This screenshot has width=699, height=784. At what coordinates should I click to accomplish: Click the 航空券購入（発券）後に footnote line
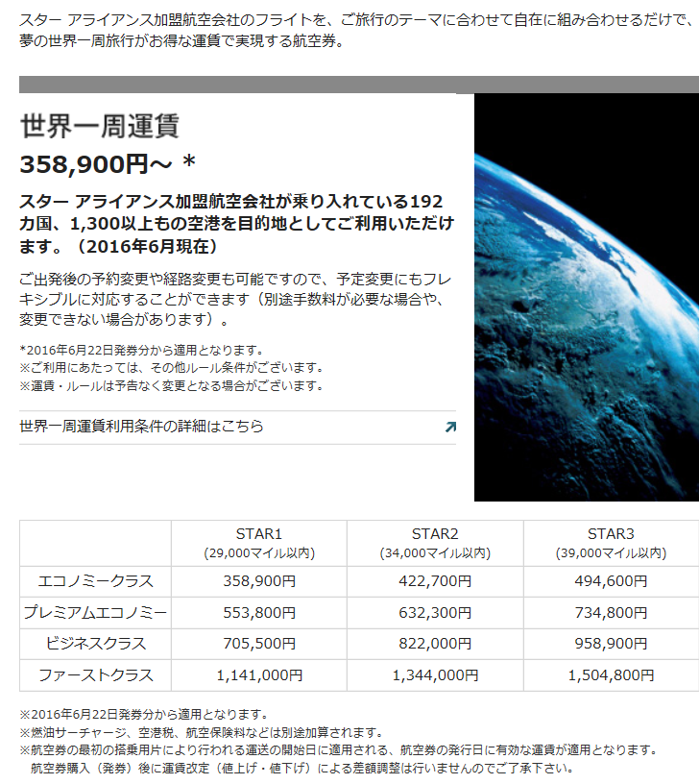(301, 768)
